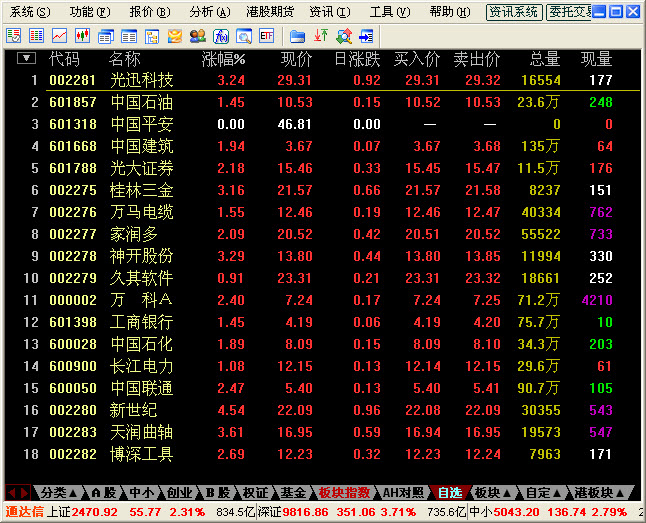This screenshot has height=523, width=646.
Task: Expand the 自定▲ tab menu
Action: coord(543,493)
